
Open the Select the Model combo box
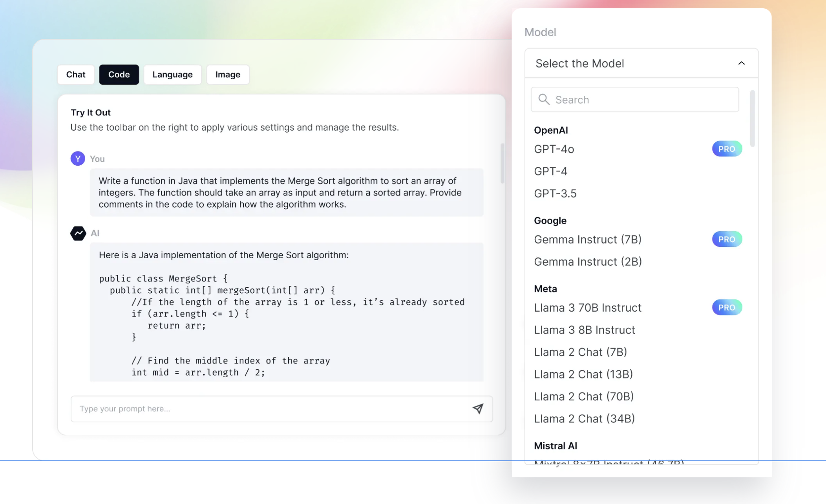(641, 63)
